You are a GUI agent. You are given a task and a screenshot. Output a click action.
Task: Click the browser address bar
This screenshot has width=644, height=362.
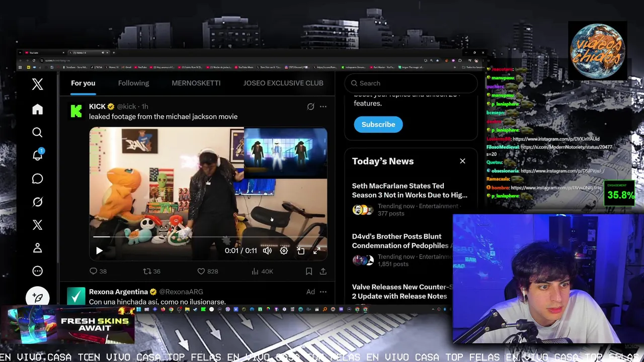[x=226, y=60]
